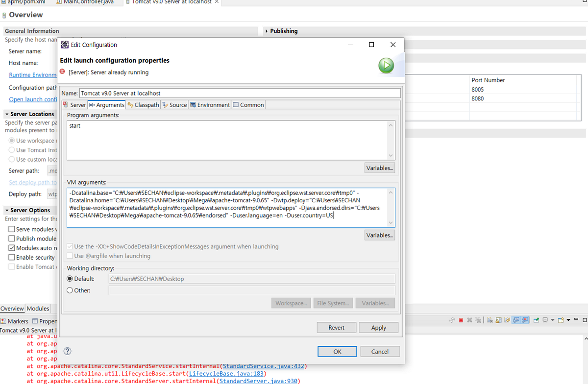Enable the 'Enable security' checkbox

pyautogui.click(x=12, y=257)
